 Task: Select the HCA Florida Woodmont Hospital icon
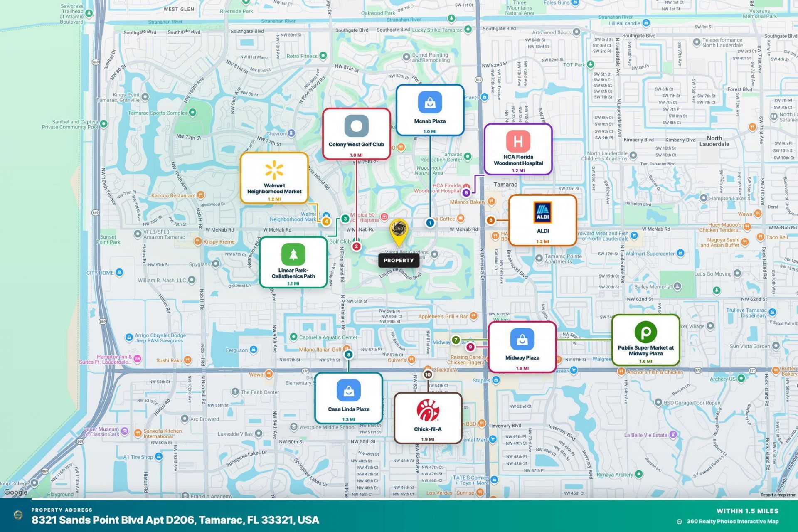(x=518, y=141)
